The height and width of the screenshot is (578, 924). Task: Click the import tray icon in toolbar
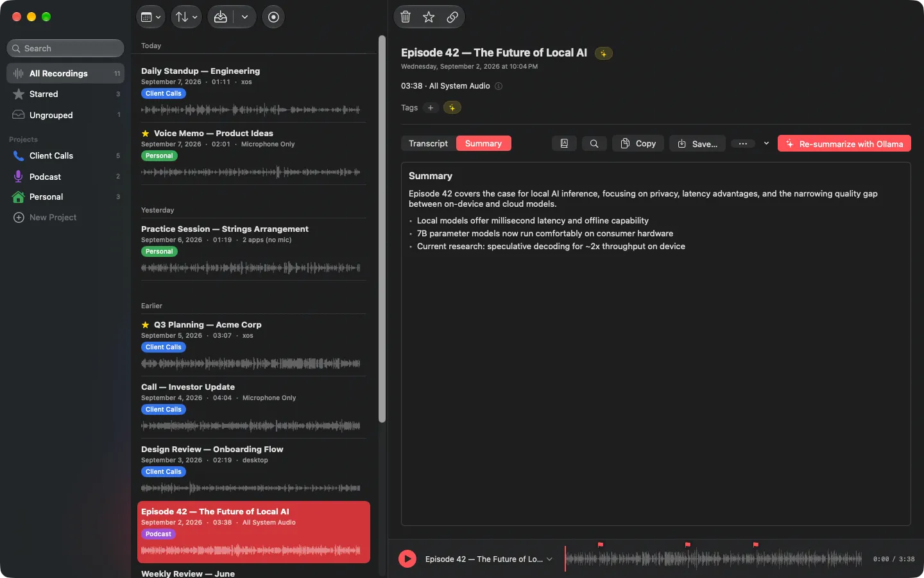221,17
